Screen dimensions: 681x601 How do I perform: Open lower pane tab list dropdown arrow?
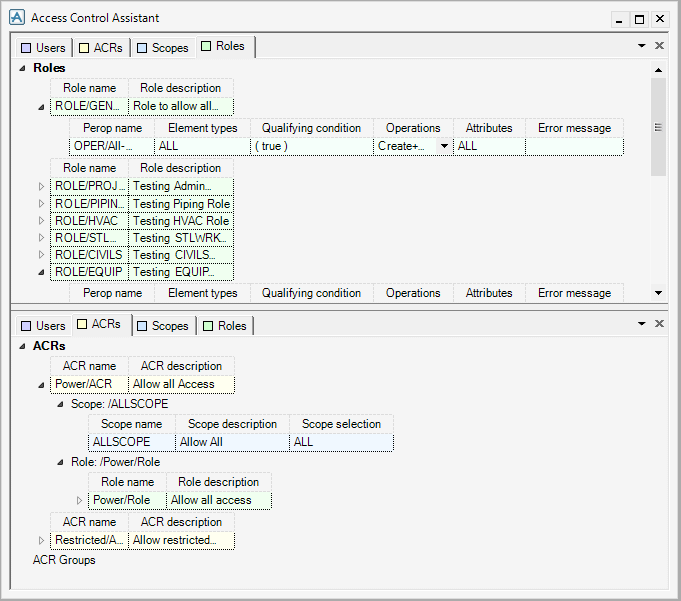click(x=641, y=324)
